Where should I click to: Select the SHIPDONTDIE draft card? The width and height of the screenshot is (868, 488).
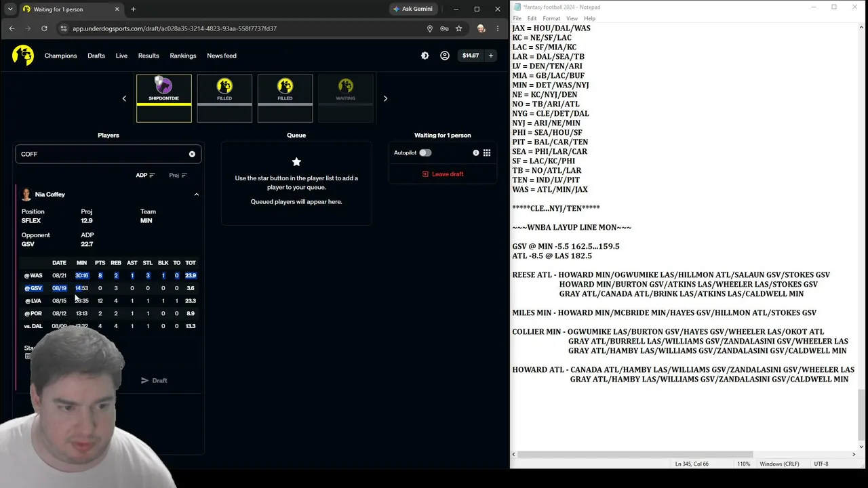164,98
